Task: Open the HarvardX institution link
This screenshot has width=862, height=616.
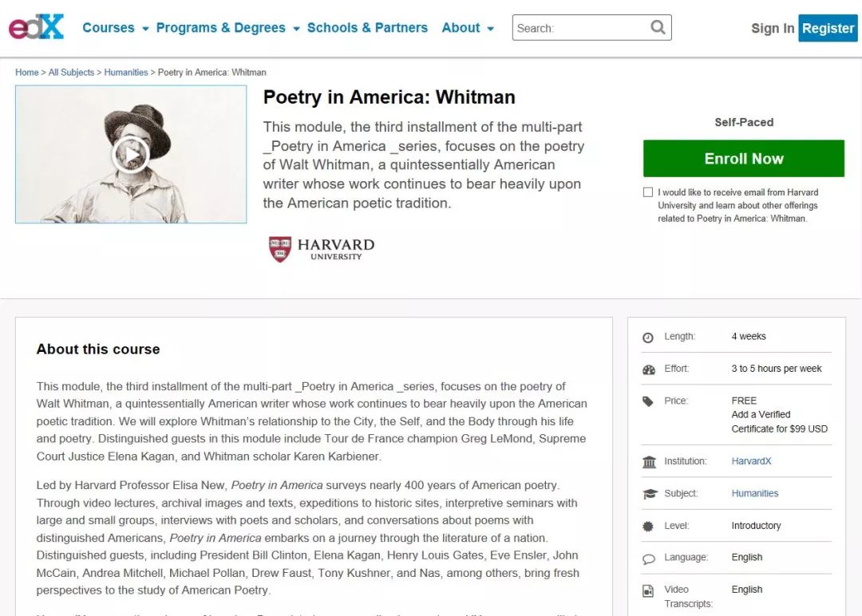Action: point(751,461)
